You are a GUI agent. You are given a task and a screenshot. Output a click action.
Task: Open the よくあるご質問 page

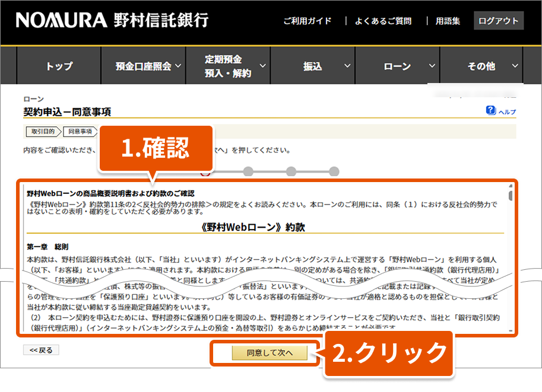click(383, 21)
